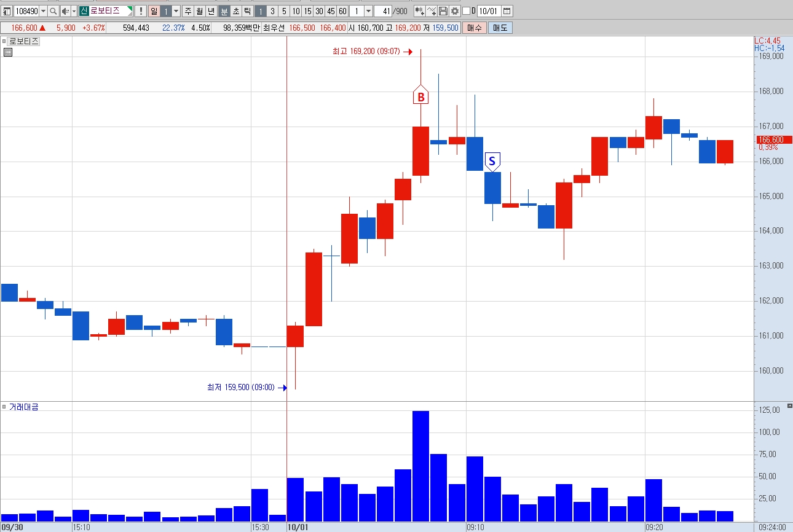Click the grid table icon under 로보티즈
This screenshot has height=532, width=793.
click(x=8, y=52)
